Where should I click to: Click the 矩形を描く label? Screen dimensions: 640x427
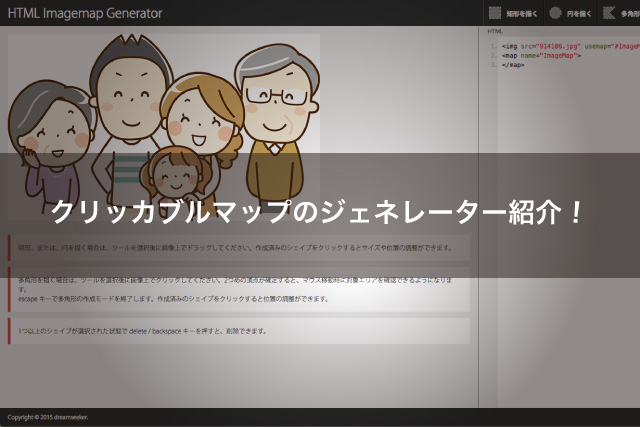pyautogui.click(x=522, y=14)
